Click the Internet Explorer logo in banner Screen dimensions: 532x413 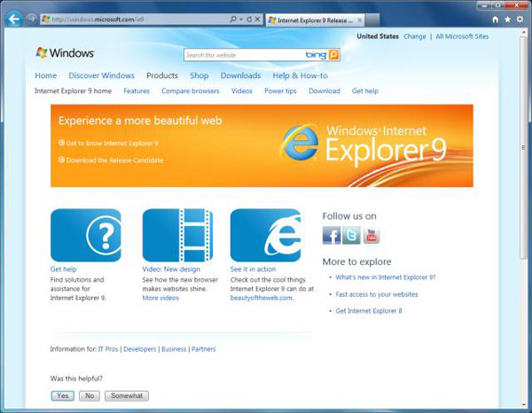[x=301, y=142]
